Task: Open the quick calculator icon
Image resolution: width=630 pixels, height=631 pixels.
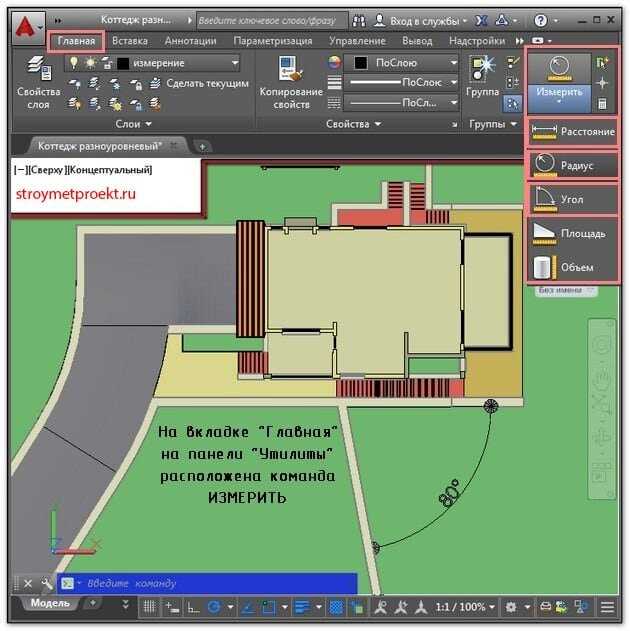Action: 602,104
